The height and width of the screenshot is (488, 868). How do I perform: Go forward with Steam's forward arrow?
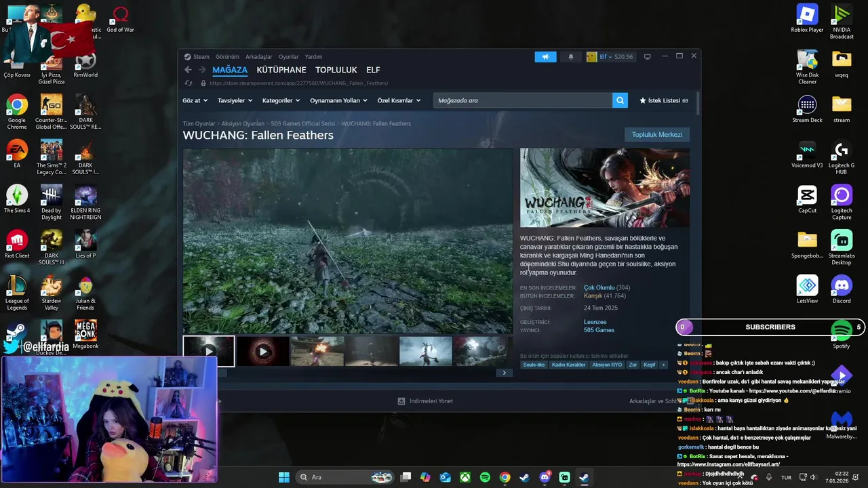202,70
